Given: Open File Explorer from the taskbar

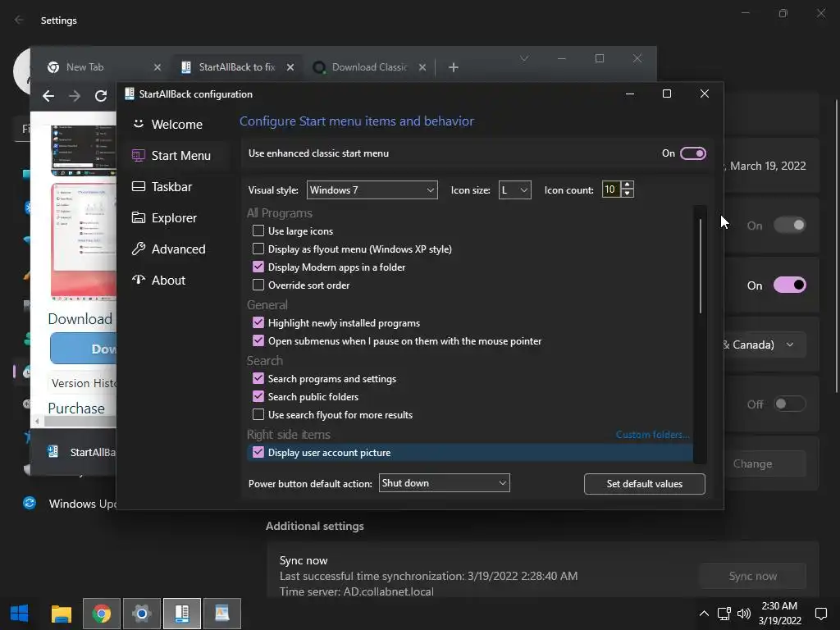Looking at the screenshot, I should pyautogui.click(x=61, y=614).
